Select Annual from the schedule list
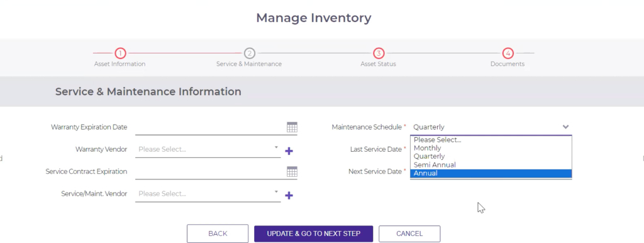 pos(491,174)
